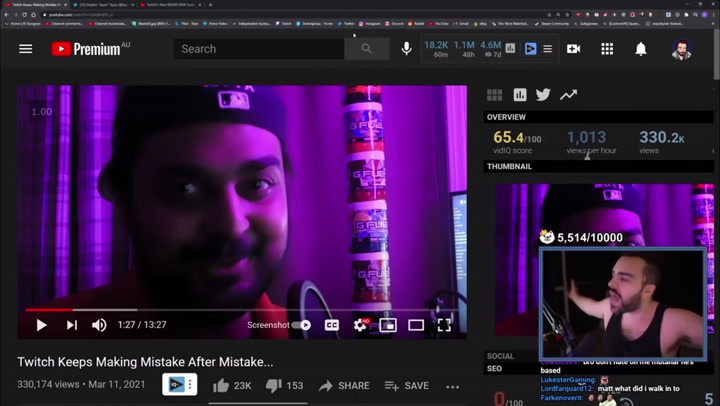Open the more actions three-dot menu
The height and width of the screenshot is (406, 720).
click(x=452, y=387)
